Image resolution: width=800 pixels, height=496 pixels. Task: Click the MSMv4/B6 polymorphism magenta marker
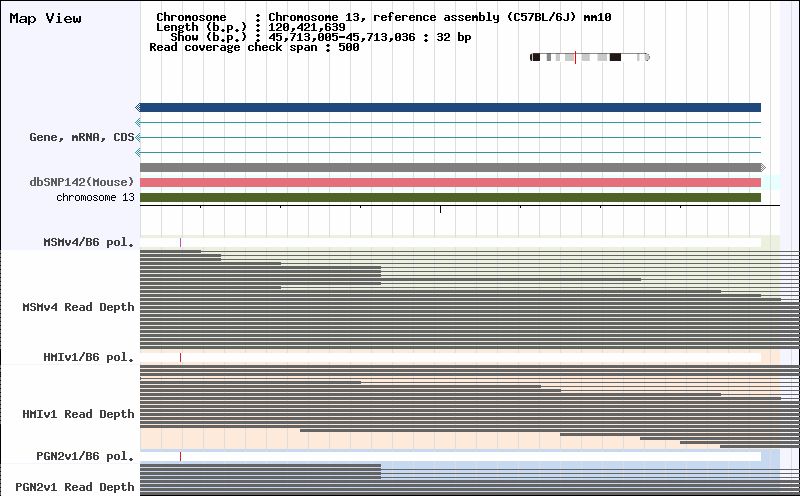coord(180,242)
